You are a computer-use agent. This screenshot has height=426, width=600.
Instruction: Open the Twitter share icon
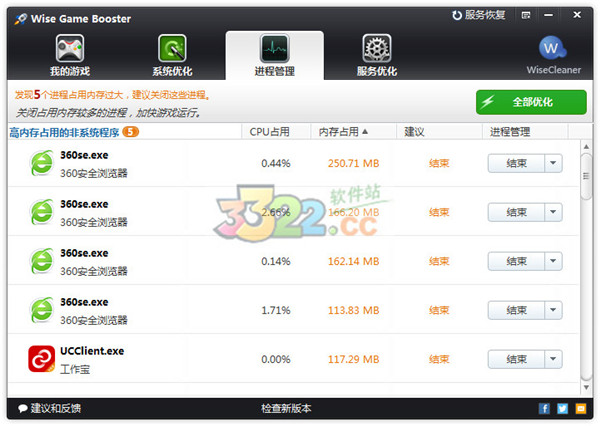click(562, 409)
